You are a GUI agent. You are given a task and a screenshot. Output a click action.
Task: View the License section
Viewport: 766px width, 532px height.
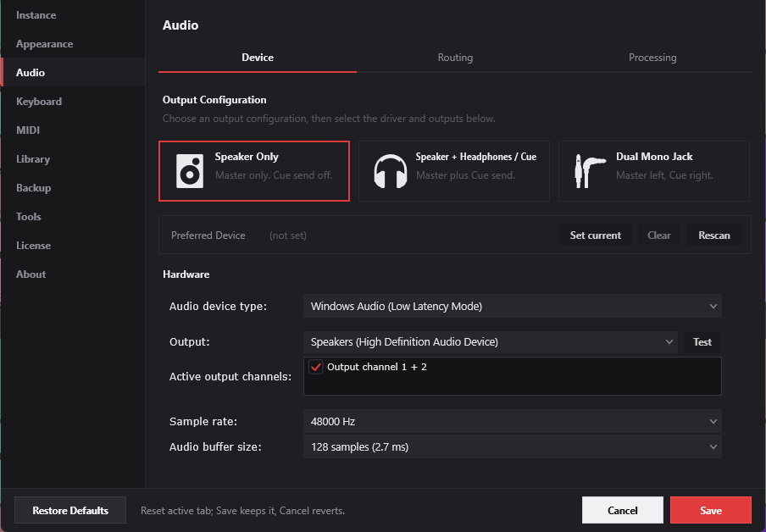(73, 245)
